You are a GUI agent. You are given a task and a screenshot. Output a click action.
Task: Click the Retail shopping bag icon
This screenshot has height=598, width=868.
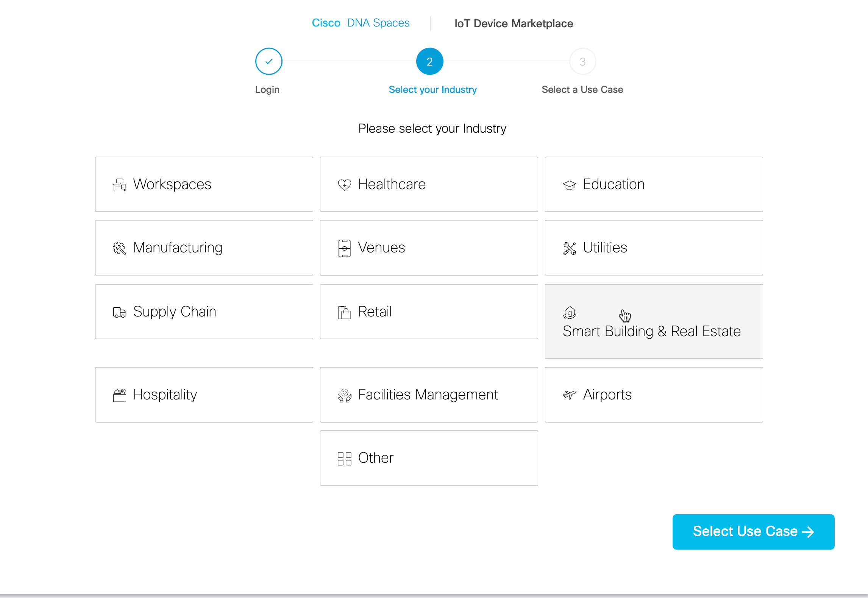[344, 312]
